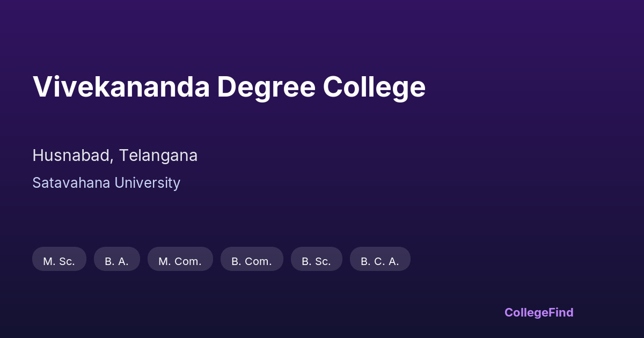Viewport: 644px width, 338px height.
Task: Click the CollegeFind brand logo
Action: (538, 312)
